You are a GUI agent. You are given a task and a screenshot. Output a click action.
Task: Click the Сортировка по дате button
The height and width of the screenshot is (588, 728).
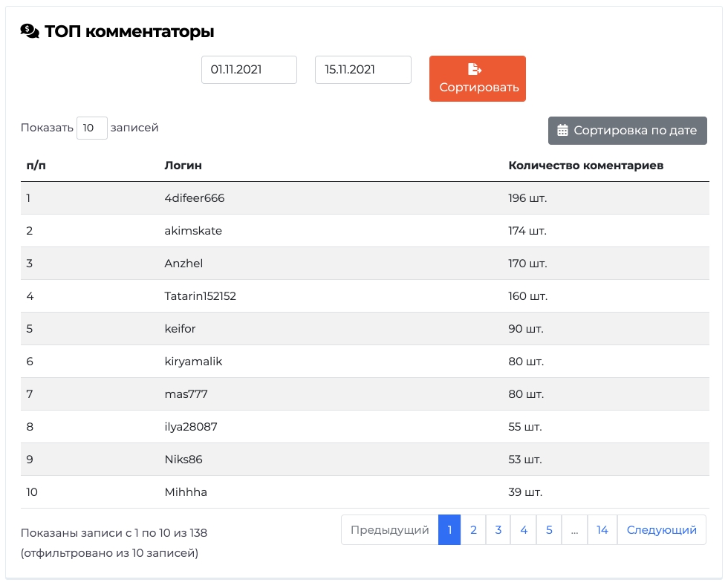click(627, 131)
